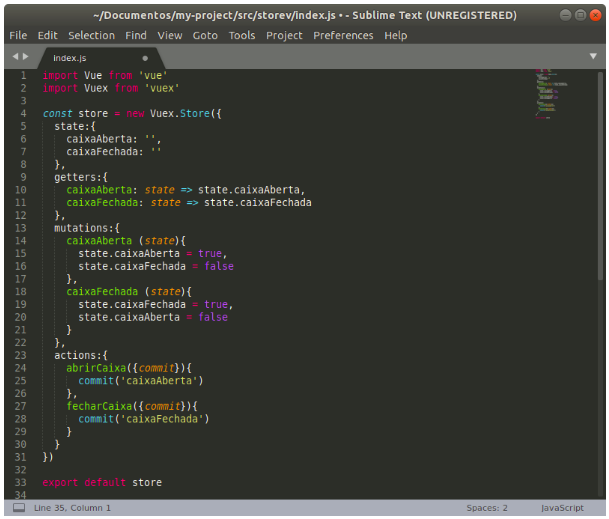The image size is (609, 519).
Task: Open the tab list dropdown arrow
Action: [593, 56]
